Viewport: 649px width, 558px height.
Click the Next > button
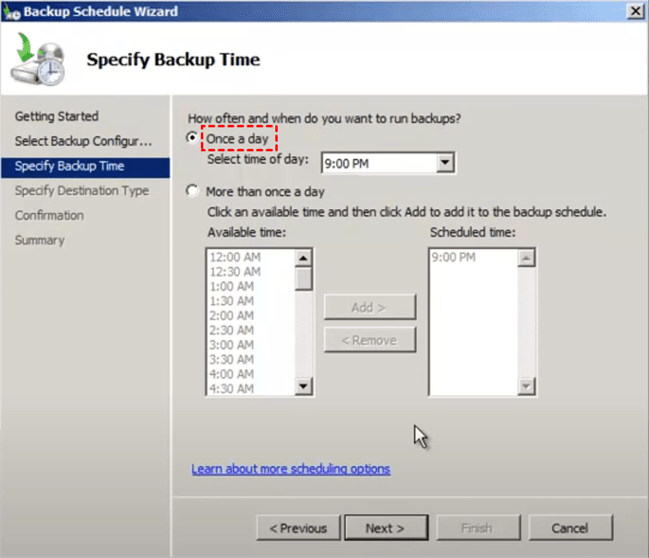[386, 528]
